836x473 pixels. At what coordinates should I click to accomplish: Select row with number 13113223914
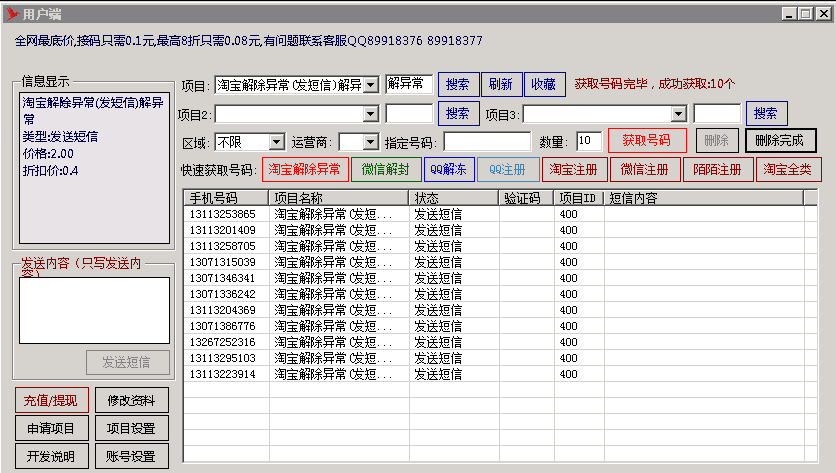500,374
